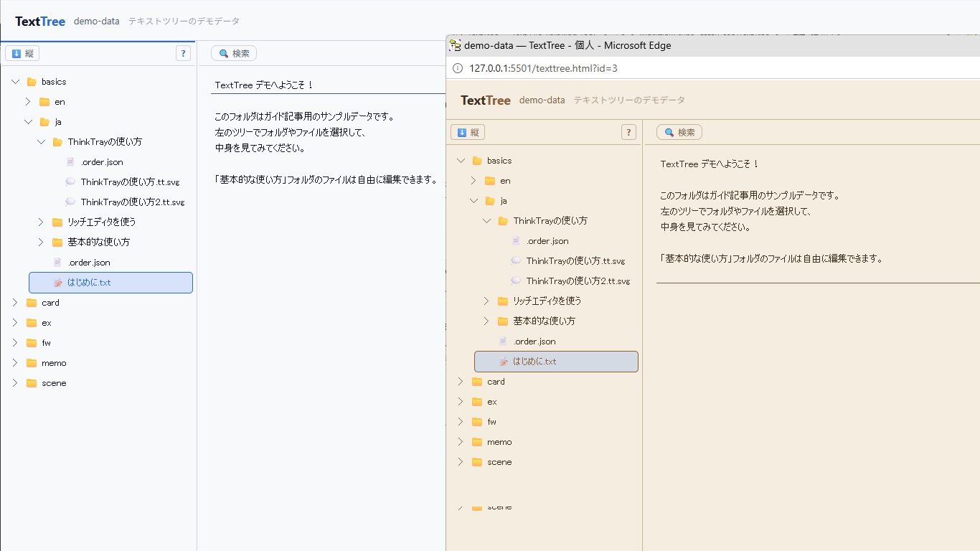Open ? help button in background white window
Screen dimensions: 980x551
coord(183,53)
